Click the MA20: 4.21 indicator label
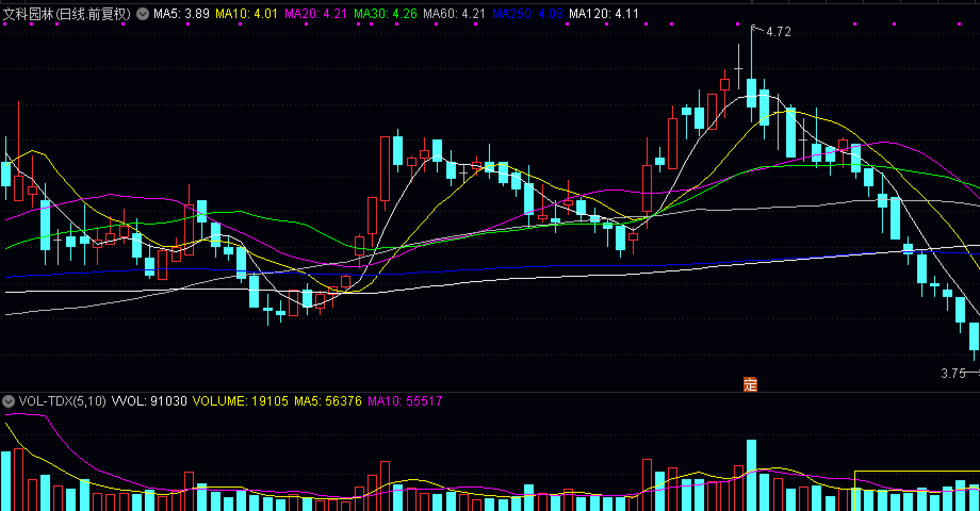980x511 pixels. tap(316, 14)
